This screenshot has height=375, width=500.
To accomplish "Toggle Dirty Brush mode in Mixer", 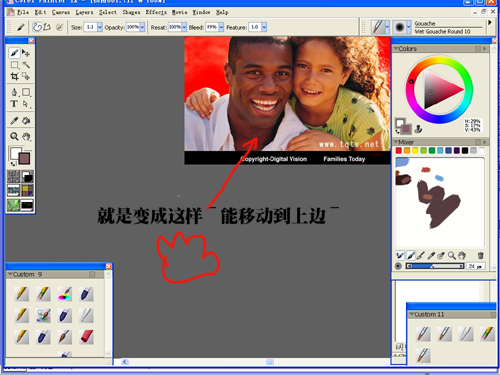I will click(400, 256).
